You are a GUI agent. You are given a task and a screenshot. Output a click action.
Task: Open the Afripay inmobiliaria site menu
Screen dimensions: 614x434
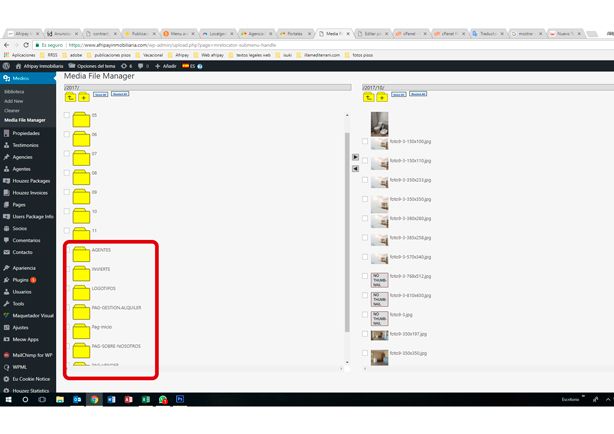[39, 66]
